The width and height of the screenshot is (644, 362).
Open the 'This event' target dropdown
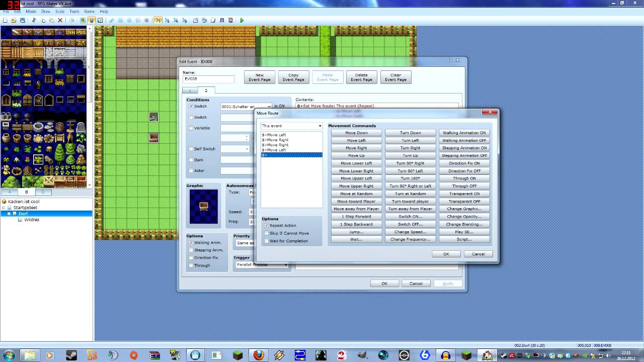tap(291, 126)
